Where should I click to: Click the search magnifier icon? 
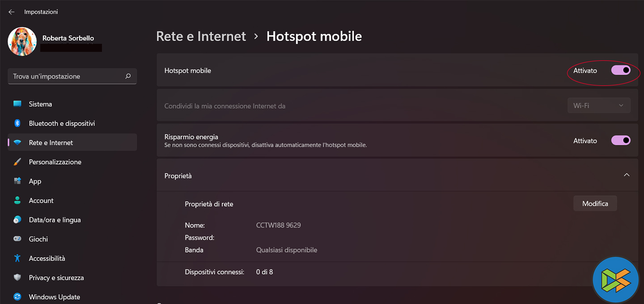click(128, 76)
